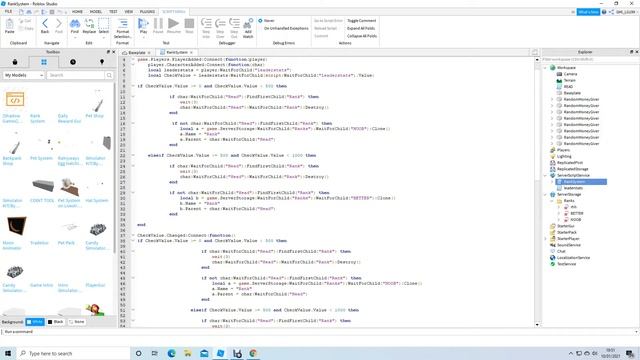Click the Paste icon in Clipboard group

pos(10,24)
